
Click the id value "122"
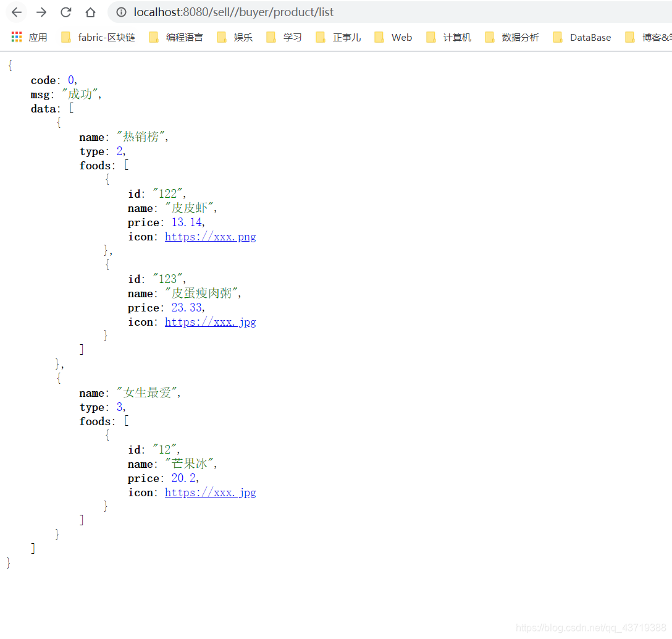coord(167,194)
